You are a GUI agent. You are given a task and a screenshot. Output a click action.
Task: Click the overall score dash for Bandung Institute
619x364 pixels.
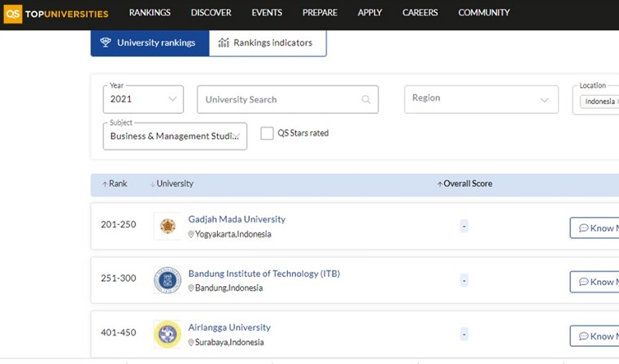pos(464,281)
